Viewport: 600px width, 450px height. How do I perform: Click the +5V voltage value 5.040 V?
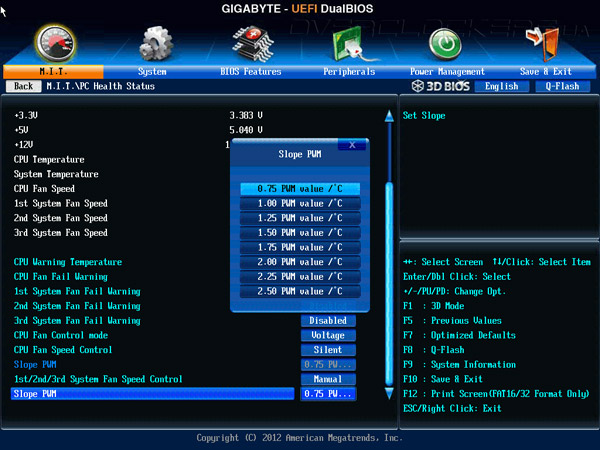tap(246, 130)
